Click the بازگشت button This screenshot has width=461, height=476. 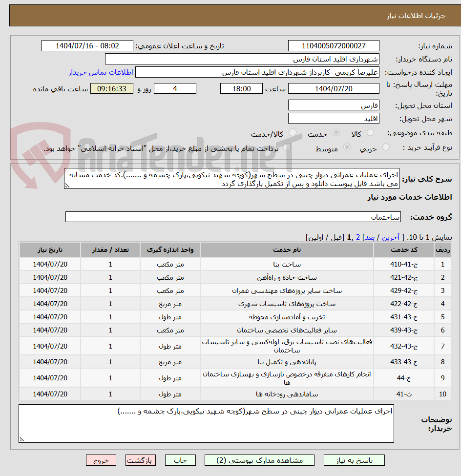(x=141, y=460)
